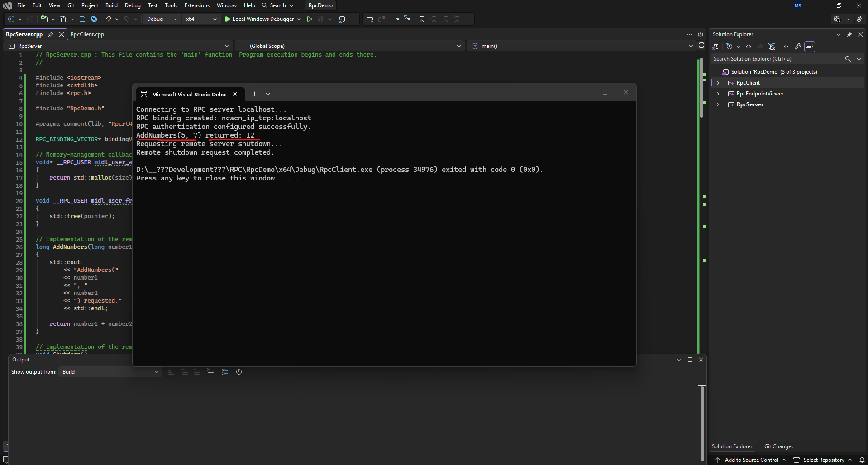The width and height of the screenshot is (868, 465).
Task: Open the Debug configuration dropdown
Action: coord(162,19)
